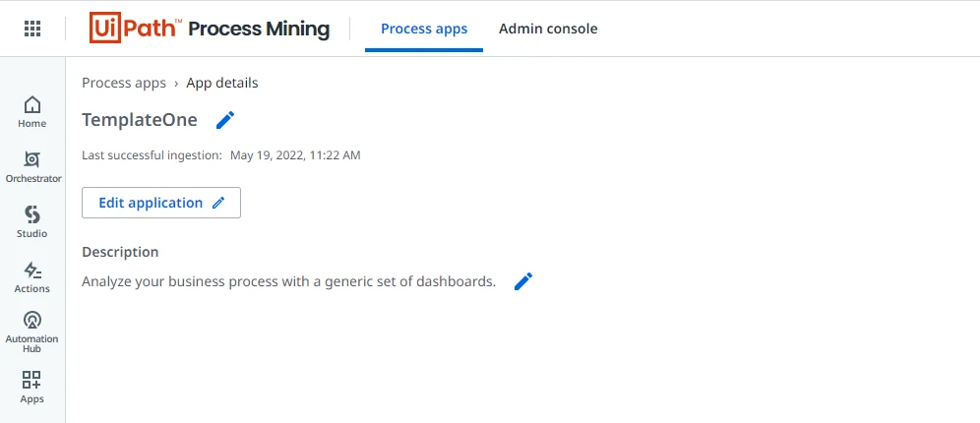The width and height of the screenshot is (980, 423).
Task: Click the Description heading label
Action: pyautogui.click(x=120, y=252)
